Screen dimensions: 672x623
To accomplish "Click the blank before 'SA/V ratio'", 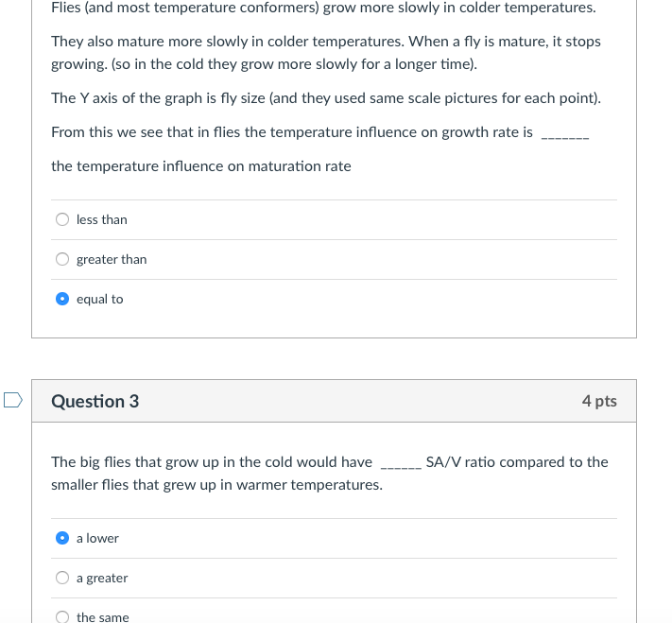I will [x=399, y=464].
